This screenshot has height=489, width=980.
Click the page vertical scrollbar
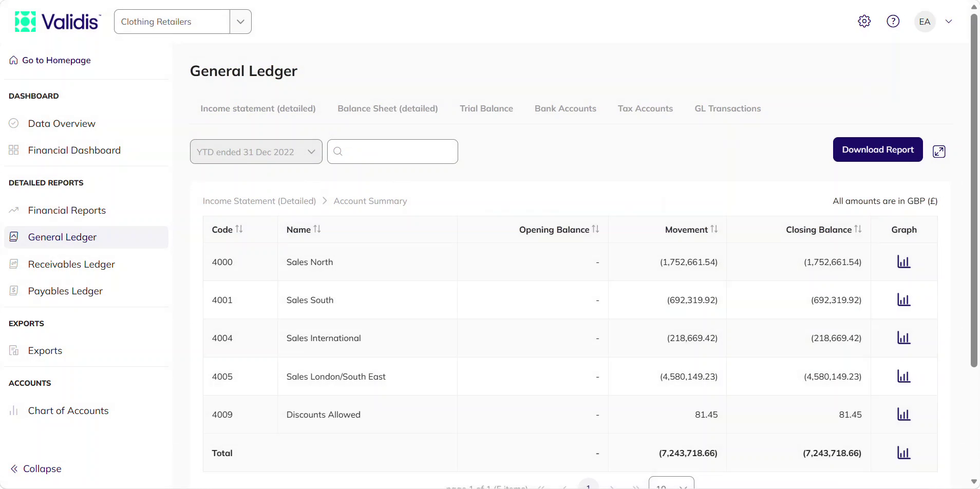974,190
